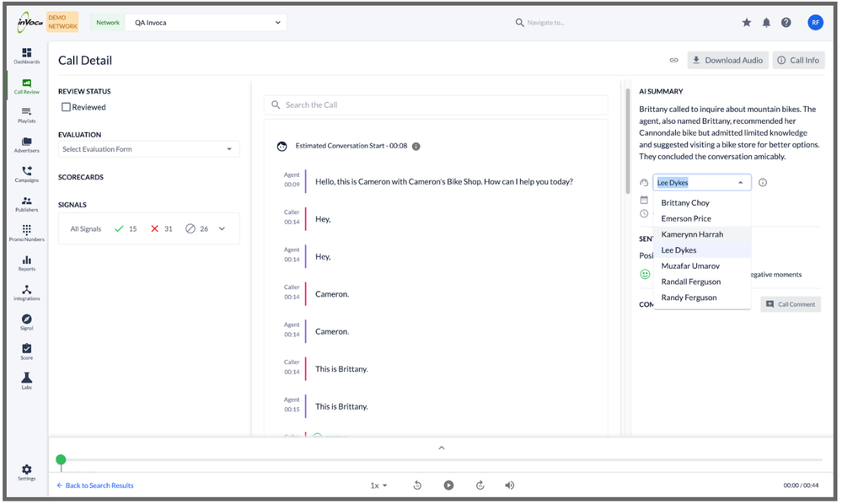
Task: Choose Randall Ferguson in the dropdown list
Action: (x=690, y=281)
